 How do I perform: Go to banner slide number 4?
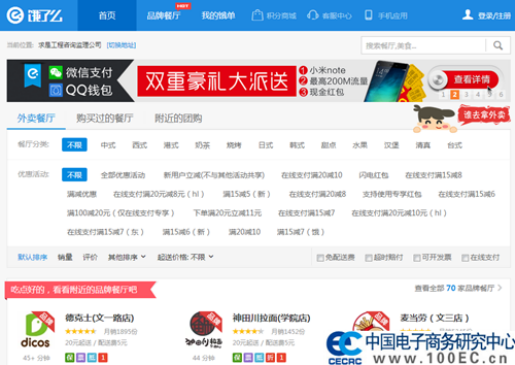478,95
